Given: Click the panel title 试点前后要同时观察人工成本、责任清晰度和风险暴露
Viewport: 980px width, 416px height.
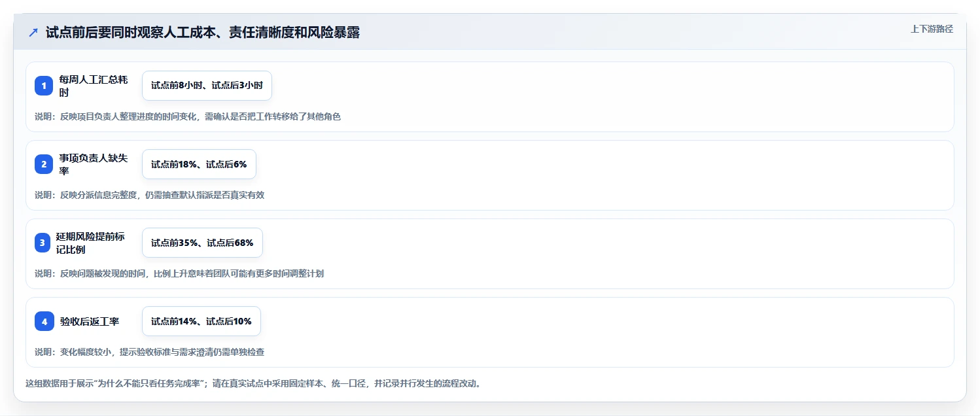Looking at the screenshot, I should (x=203, y=33).
